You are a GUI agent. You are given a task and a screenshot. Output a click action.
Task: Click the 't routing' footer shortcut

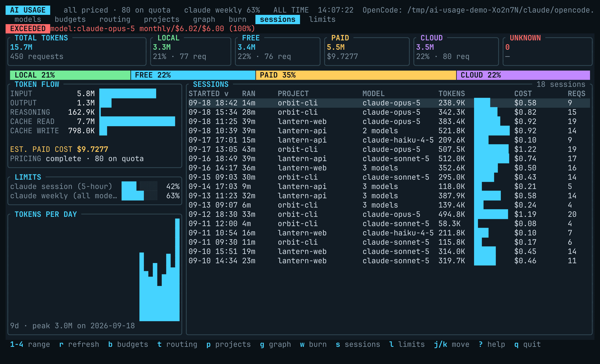(x=177, y=344)
